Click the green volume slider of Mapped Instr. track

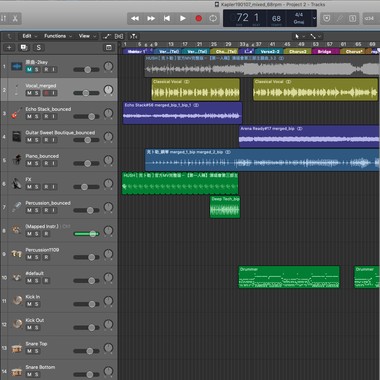click(86, 234)
